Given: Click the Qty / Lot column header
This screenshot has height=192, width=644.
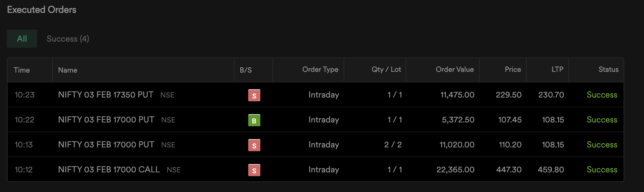Looking at the screenshot, I should click(x=386, y=69).
